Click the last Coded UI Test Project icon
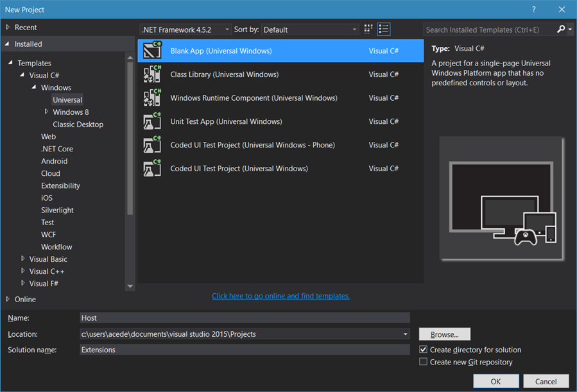The image size is (577, 392). (x=152, y=168)
